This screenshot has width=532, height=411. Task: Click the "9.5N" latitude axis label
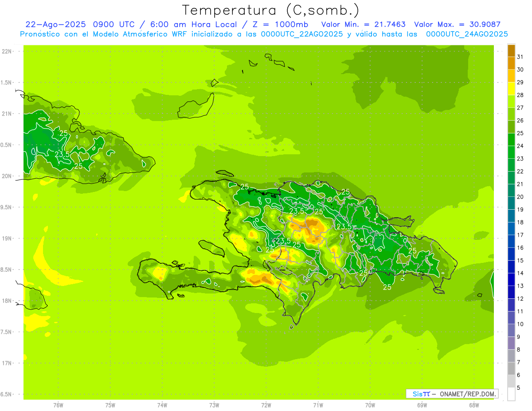click(6, 207)
